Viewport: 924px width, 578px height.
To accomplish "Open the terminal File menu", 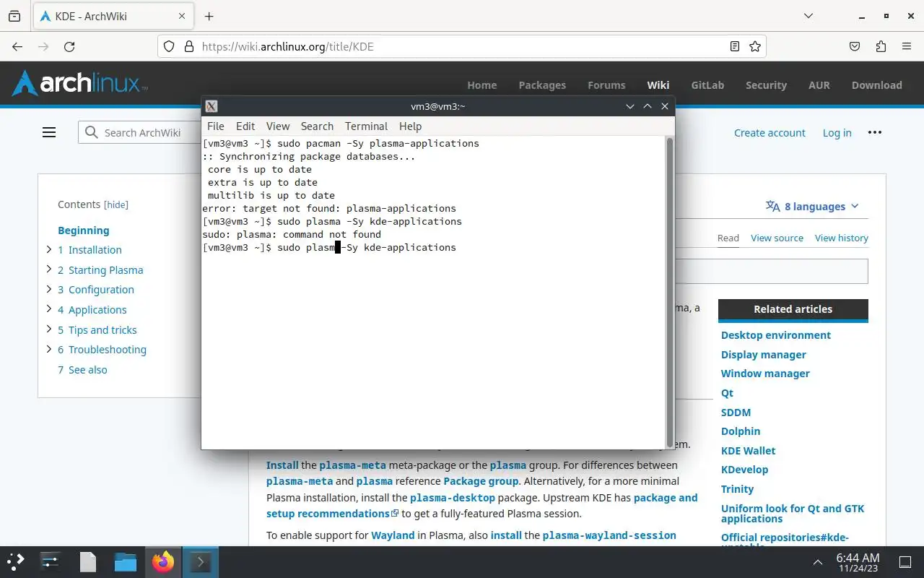I will [x=216, y=126].
